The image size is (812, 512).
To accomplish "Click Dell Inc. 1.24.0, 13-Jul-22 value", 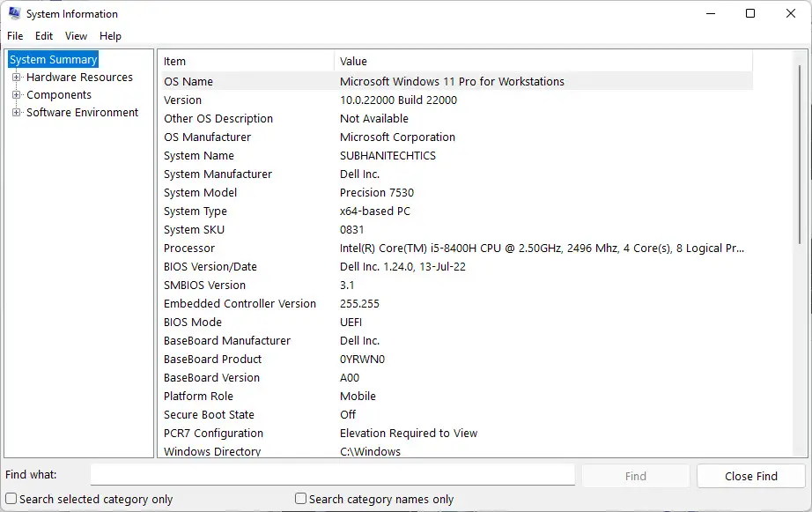I will [x=402, y=267].
